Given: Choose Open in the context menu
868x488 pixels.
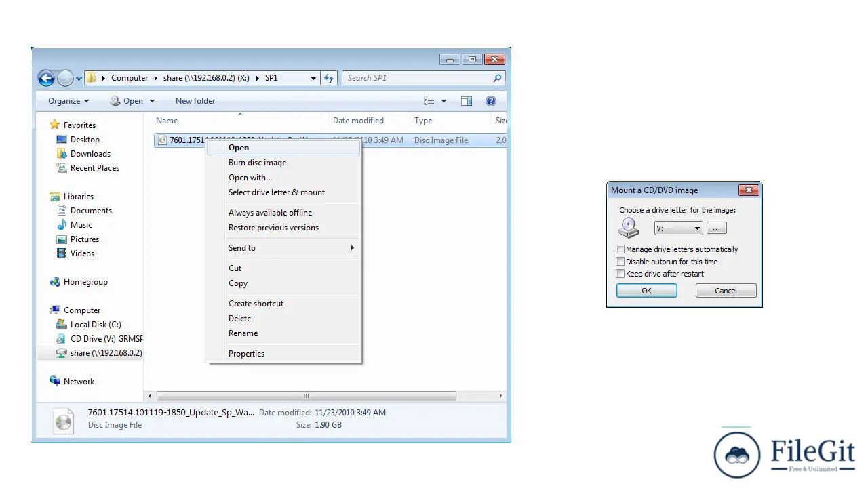Looking at the screenshot, I should click(x=284, y=148).
